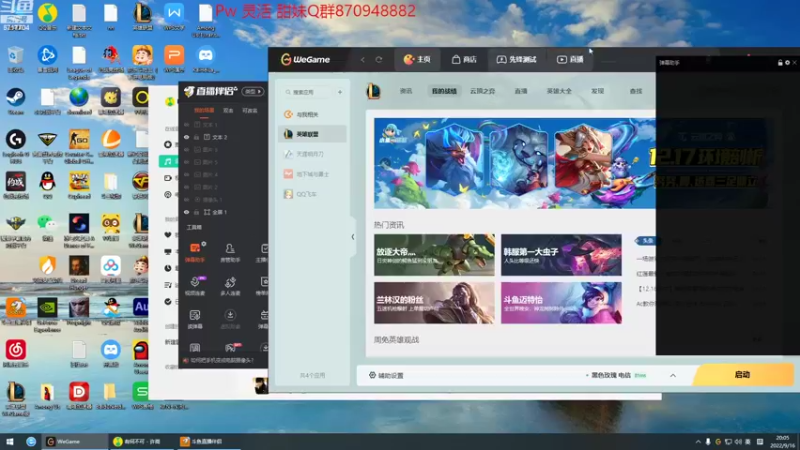Viewport: 800px width, 450px height.
Task: Open the 商店 tab in WeGame
Action: pos(464,60)
